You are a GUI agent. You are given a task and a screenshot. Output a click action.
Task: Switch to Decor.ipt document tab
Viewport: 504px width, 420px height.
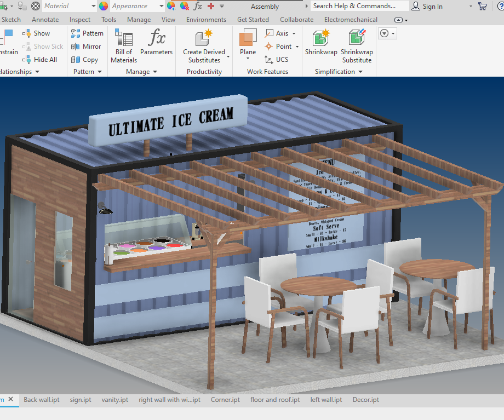[x=366, y=400]
